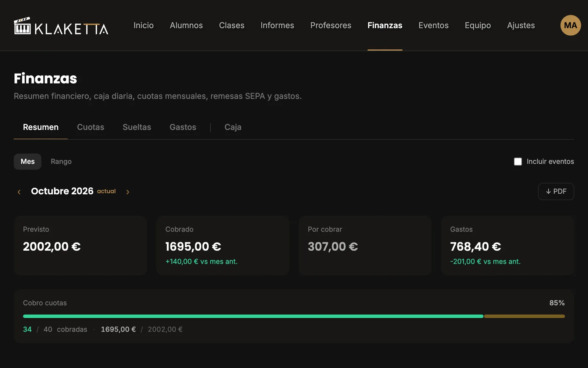Click the Klaketta logo
The image size is (588, 368).
(x=61, y=26)
